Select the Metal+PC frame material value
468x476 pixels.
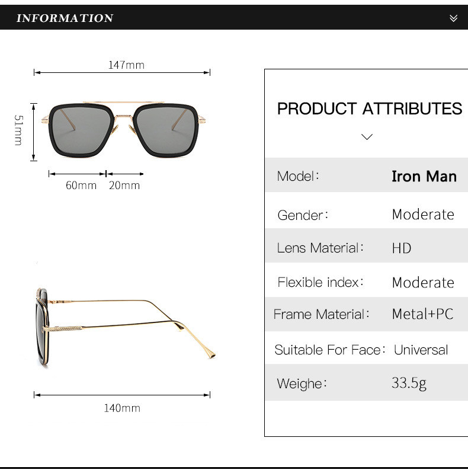422,314
